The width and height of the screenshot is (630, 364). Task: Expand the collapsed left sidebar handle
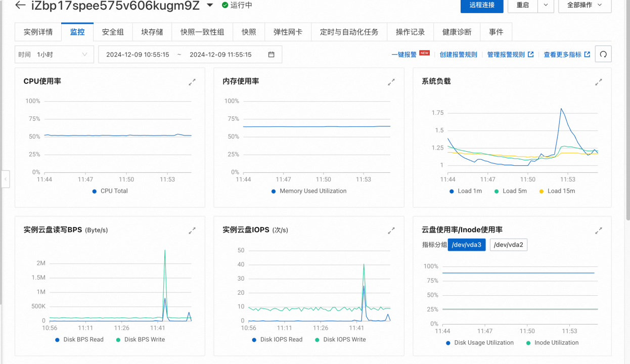tap(6, 179)
